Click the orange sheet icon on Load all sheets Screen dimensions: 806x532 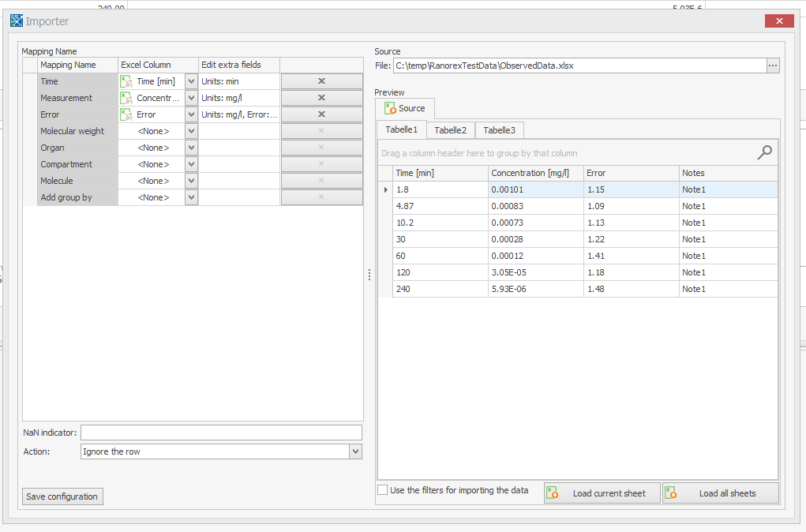click(671, 493)
